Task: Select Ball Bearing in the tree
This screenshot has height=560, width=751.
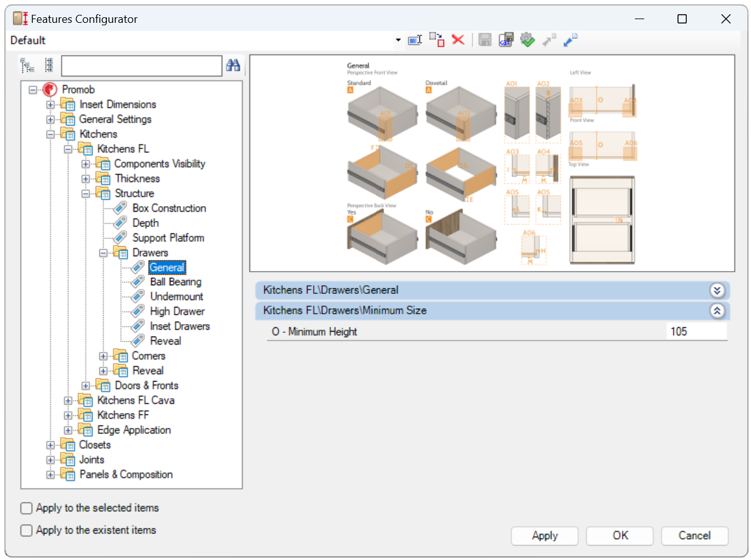Action: point(175,282)
